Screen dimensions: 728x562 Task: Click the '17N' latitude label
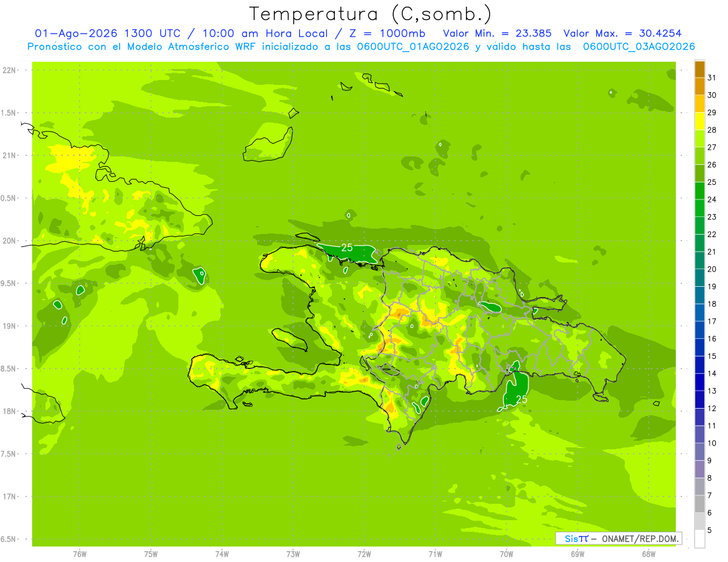10,497
